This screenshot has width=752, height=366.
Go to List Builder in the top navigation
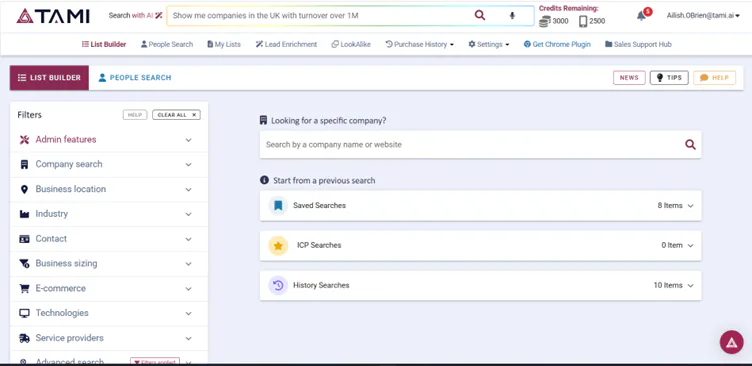104,44
